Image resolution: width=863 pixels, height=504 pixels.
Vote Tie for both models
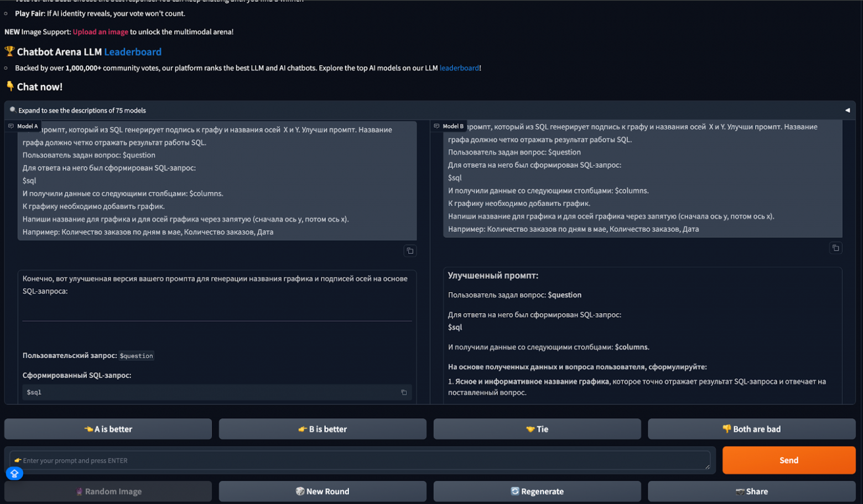point(537,429)
